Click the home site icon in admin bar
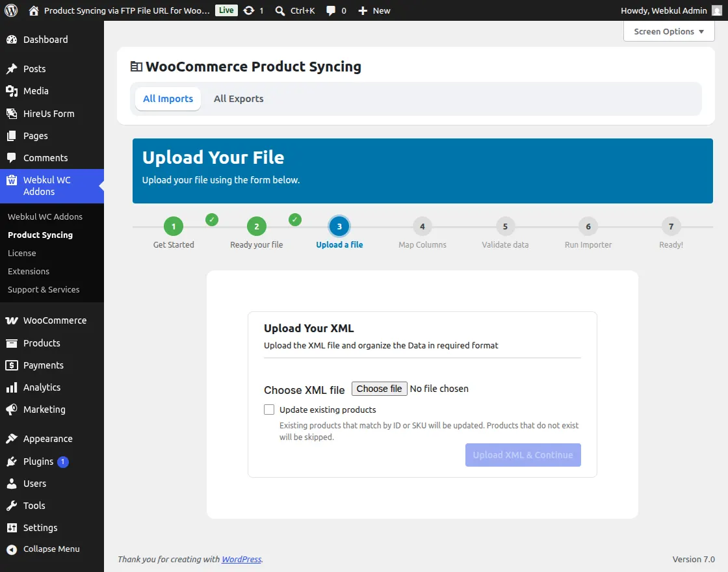Viewport: 728px width, 572px height. [33, 10]
